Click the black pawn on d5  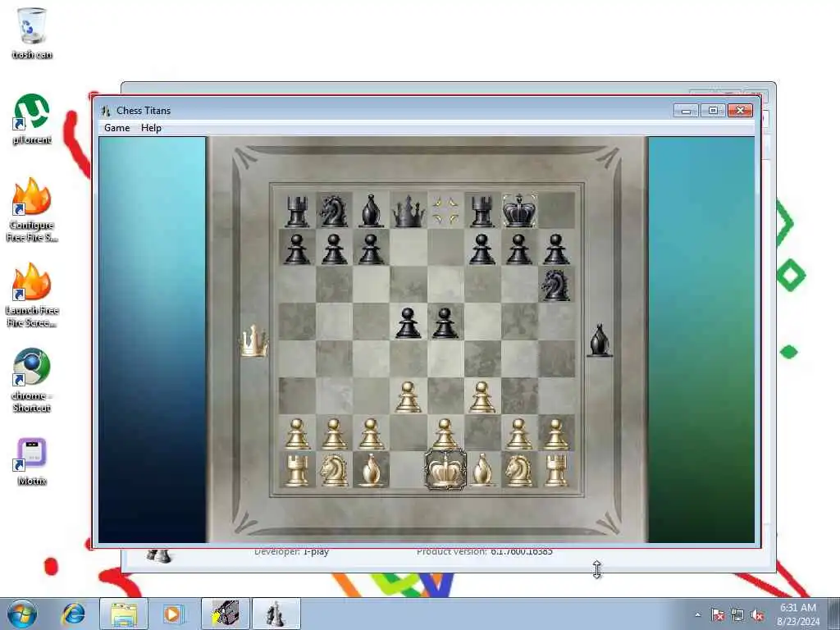(408, 322)
